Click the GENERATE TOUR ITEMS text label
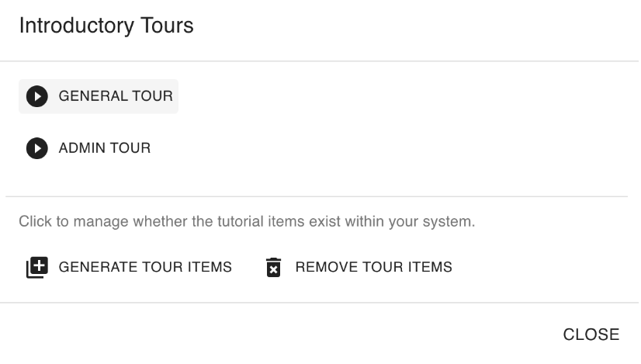The width and height of the screenshot is (641, 364). (145, 267)
